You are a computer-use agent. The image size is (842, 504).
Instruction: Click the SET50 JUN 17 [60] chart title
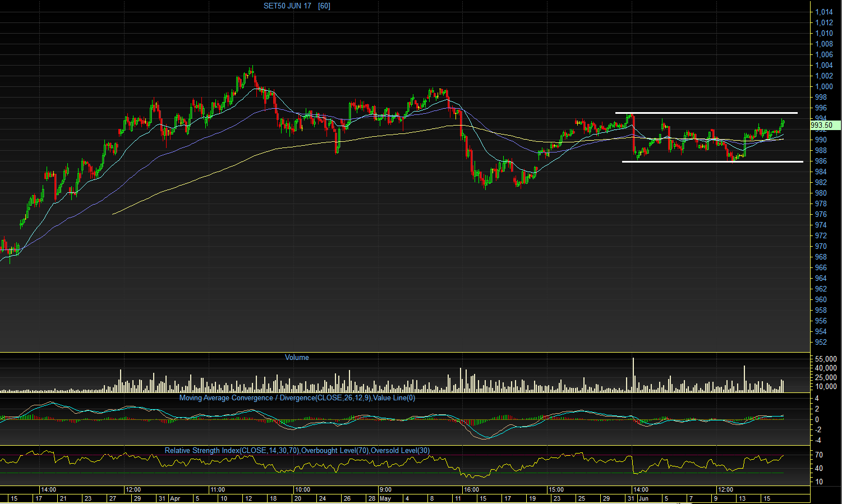(x=297, y=6)
